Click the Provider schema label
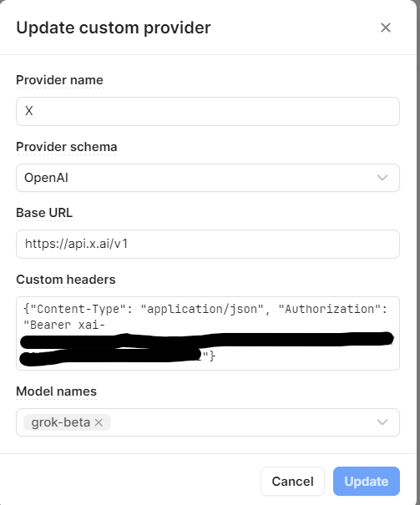 67,147
